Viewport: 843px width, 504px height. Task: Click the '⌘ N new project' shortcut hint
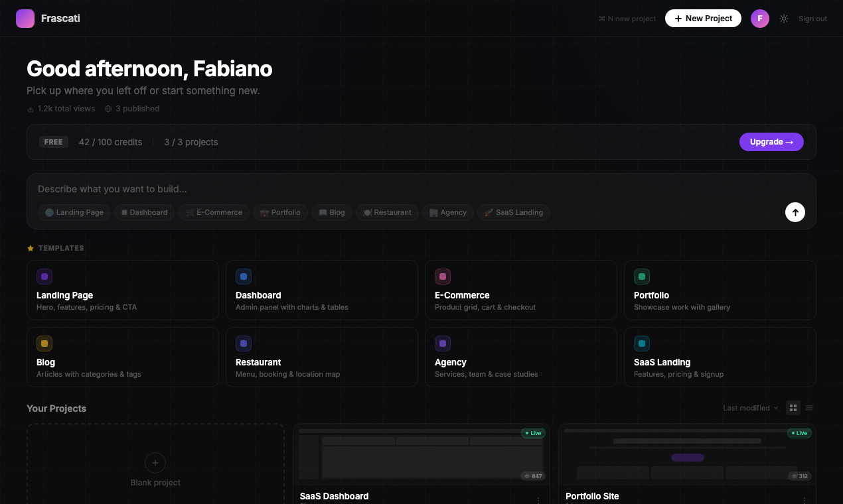[627, 19]
